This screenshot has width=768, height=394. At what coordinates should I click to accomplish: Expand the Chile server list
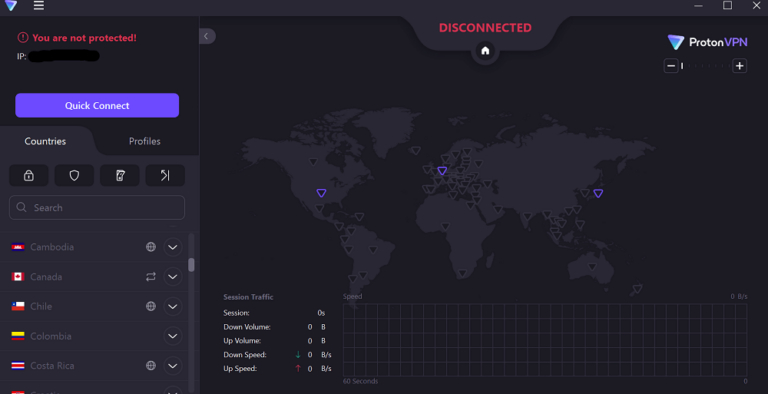(173, 306)
